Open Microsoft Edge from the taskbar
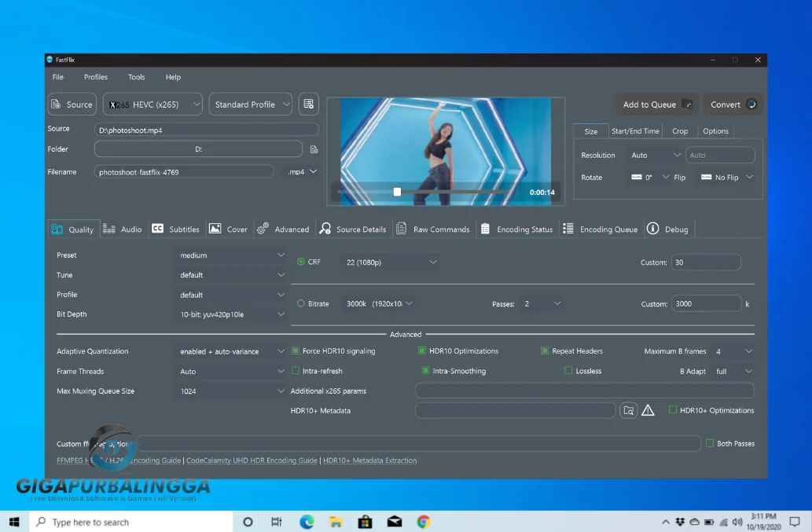The image size is (812, 532). (307, 522)
